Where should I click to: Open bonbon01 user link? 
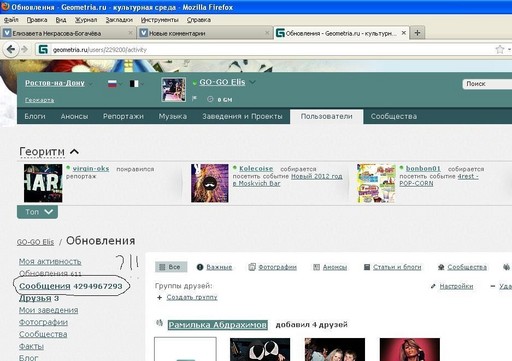click(423, 168)
